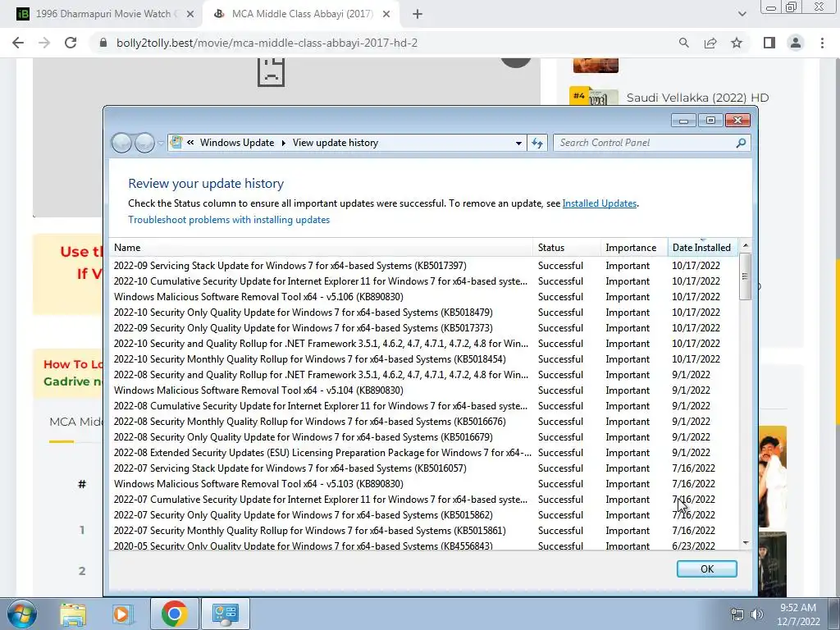Select Malicious Software Removal Tool v5.106 row
This screenshot has width=840, height=630.
(x=423, y=297)
